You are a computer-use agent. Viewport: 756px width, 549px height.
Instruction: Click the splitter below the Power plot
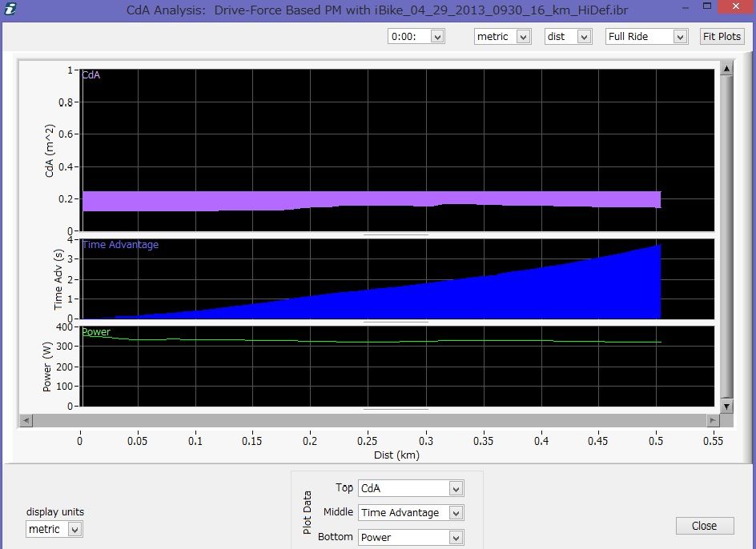pos(396,409)
